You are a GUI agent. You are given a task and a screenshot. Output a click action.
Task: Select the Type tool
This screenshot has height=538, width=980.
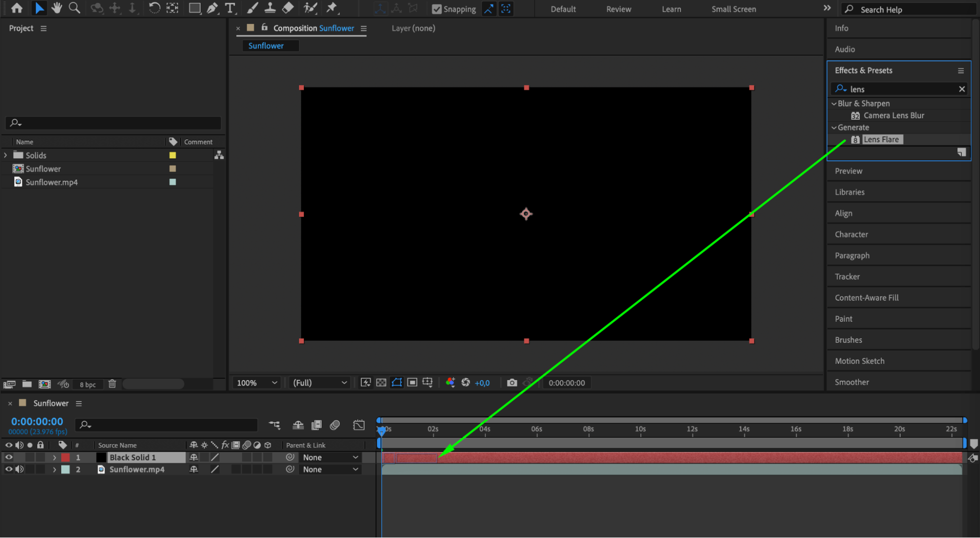click(229, 8)
